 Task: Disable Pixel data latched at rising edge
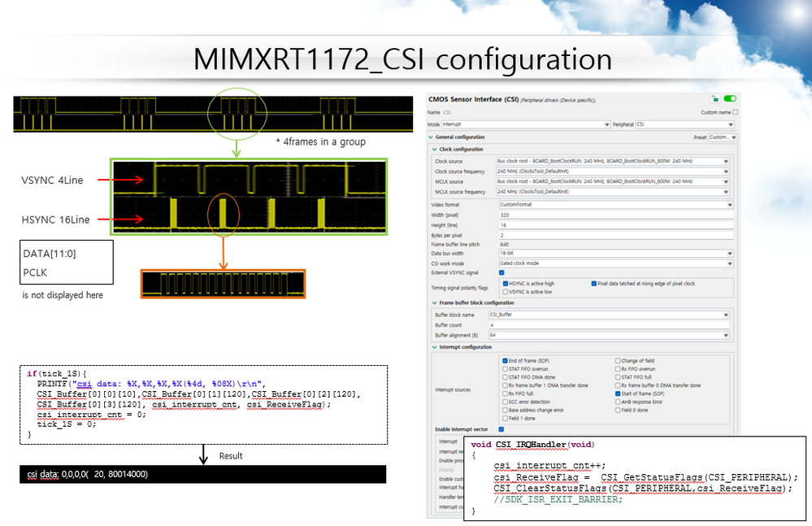(x=593, y=284)
